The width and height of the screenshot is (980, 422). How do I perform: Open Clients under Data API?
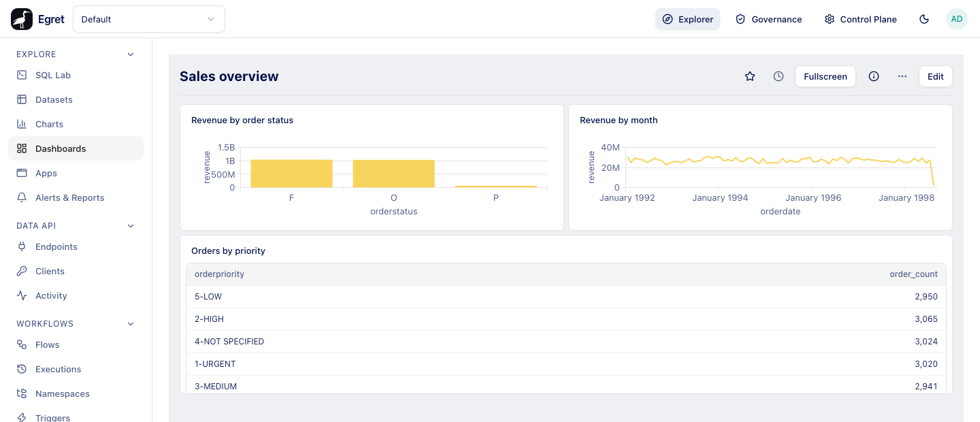coord(76,271)
